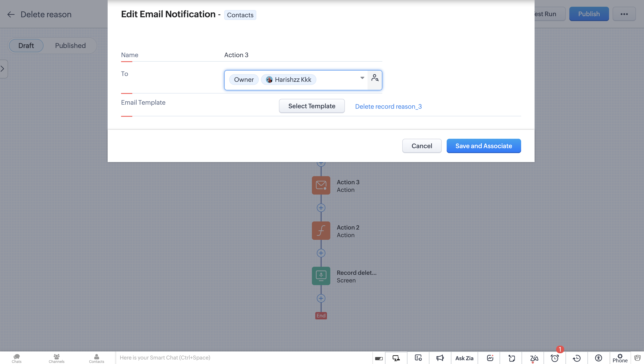The width and height of the screenshot is (644, 364).
Task: Open the Chats icon in bottom bar
Action: pos(17,358)
